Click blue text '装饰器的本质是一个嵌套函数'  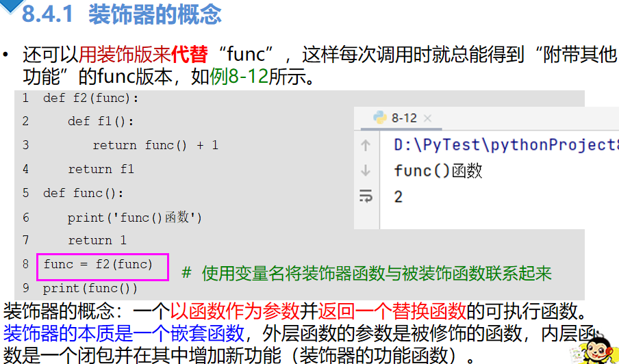(124, 333)
